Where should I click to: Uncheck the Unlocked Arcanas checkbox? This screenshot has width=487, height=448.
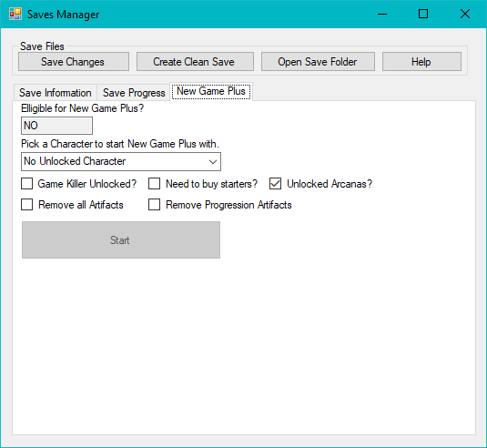[x=276, y=184]
